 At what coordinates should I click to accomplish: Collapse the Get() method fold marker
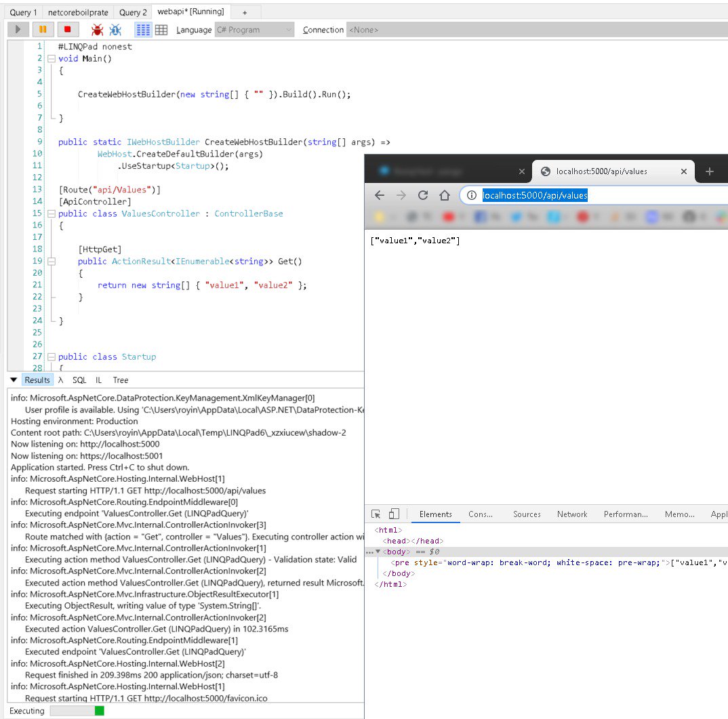pyautogui.click(x=52, y=262)
